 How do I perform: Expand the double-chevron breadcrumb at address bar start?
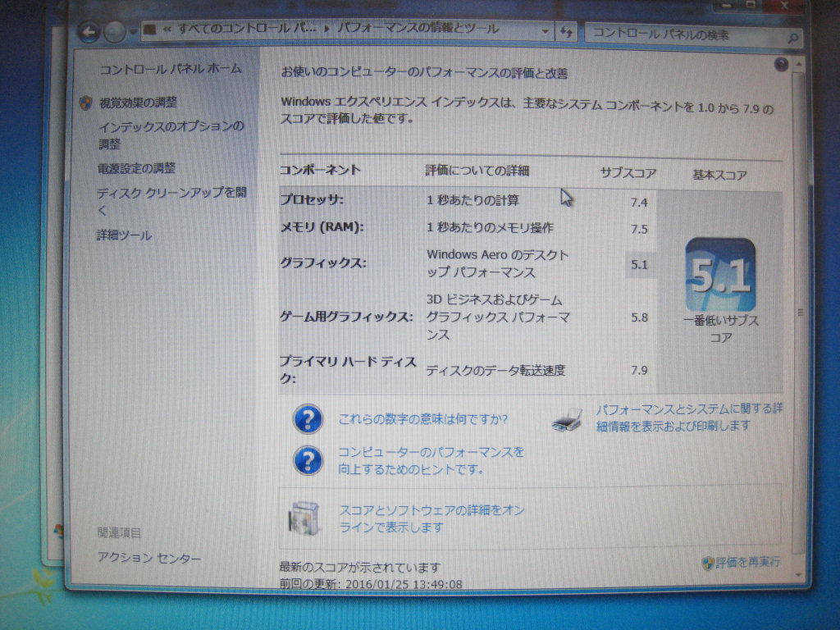coord(167,30)
